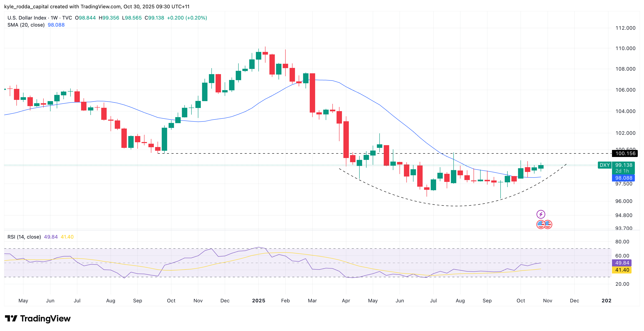This screenshot has width=644, height=331.
Task: Click the TradingView logo at bottom left
Action: tap(38, 319)
